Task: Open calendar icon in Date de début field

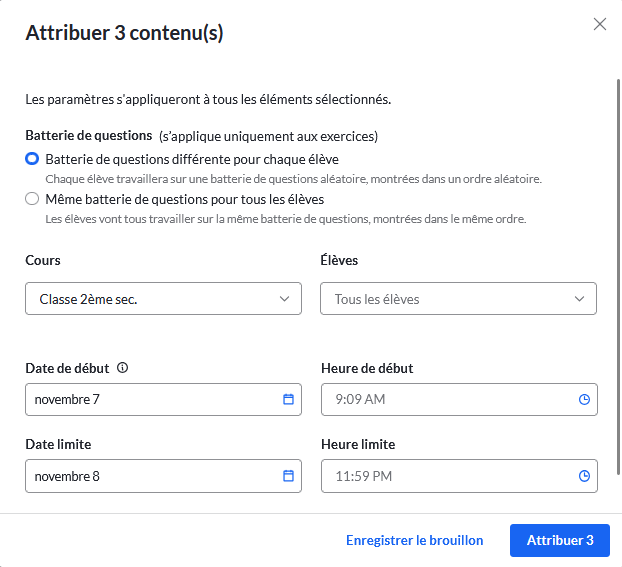Action: click(x=288, y=400)
